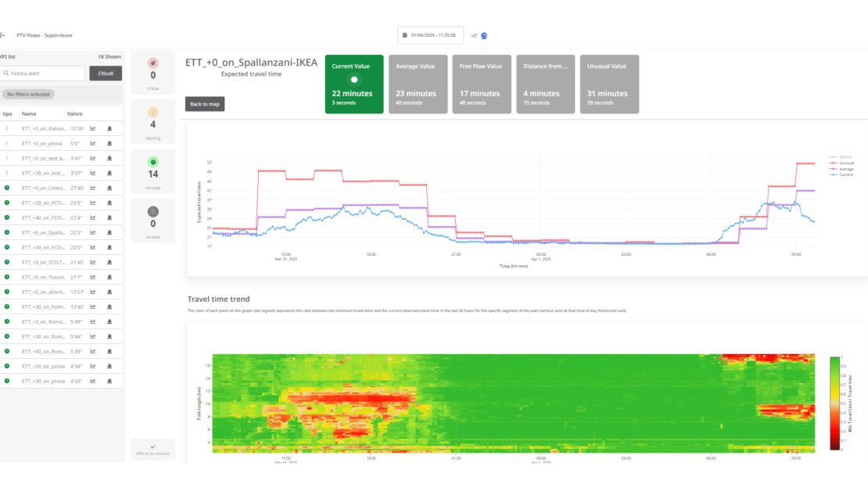Select the Current Value card

(354, 84)
